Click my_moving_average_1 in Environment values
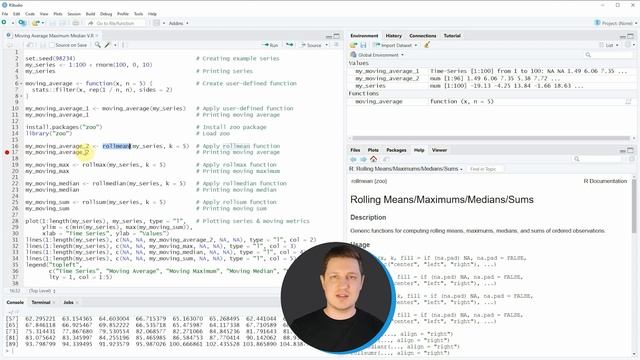Viewport: 640px width, 360px height. [x=387, y=71]
